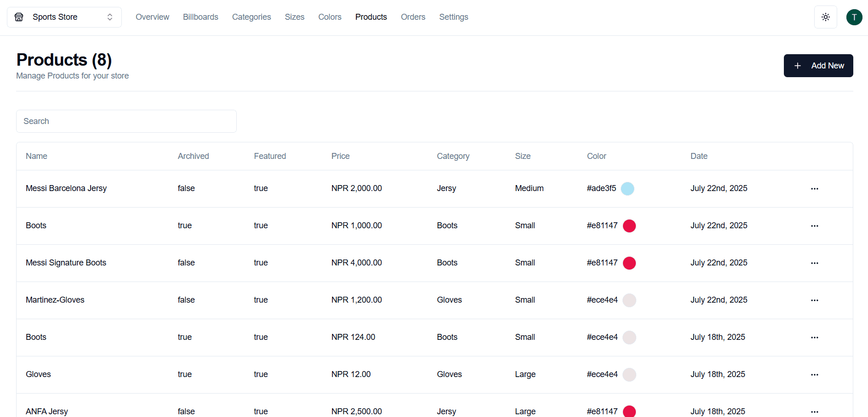Viewport: 868px width, 417px height.
Task: Go to the Colors section
Action: 330,17
